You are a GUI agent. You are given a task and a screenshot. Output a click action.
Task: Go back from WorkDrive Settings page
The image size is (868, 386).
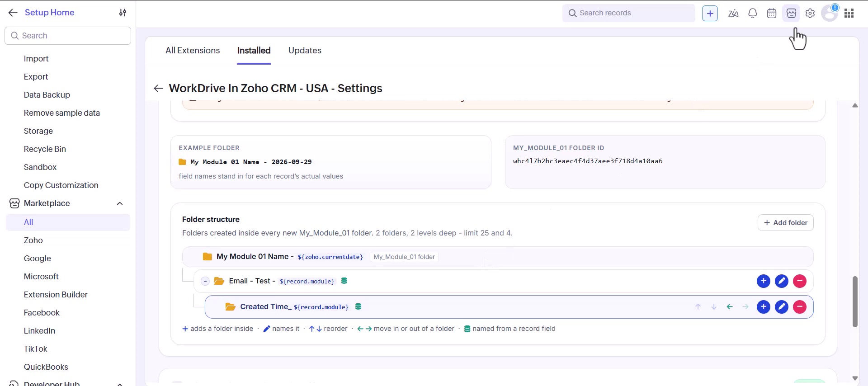[x=158, y=88]
